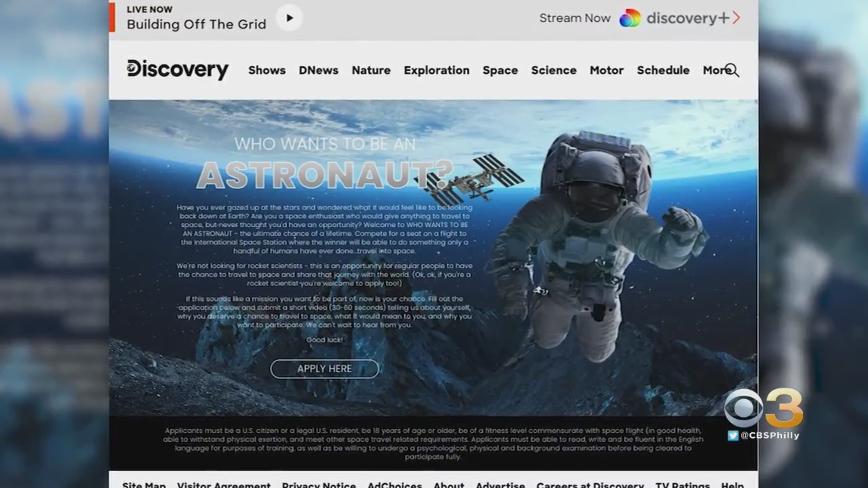The width and height of the screenshot is (868, 488).
Task: Open Visitor Agreement footer link
Action: 224,485
